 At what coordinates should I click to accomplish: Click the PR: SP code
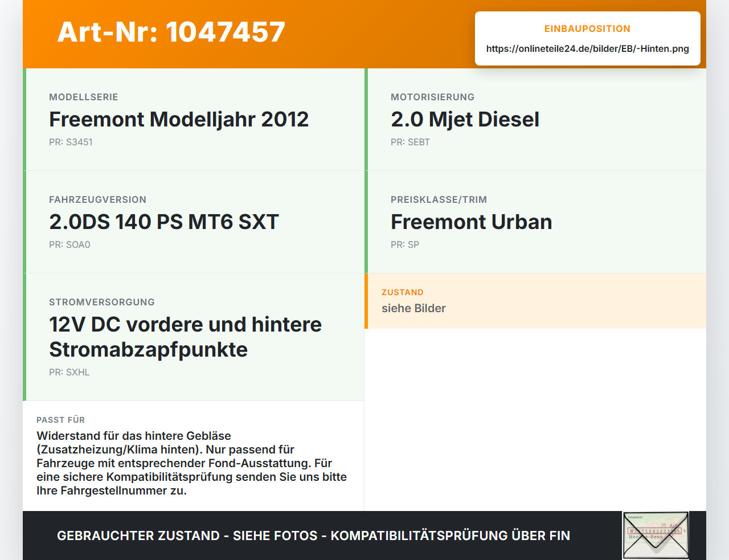[x=405, y=244]
